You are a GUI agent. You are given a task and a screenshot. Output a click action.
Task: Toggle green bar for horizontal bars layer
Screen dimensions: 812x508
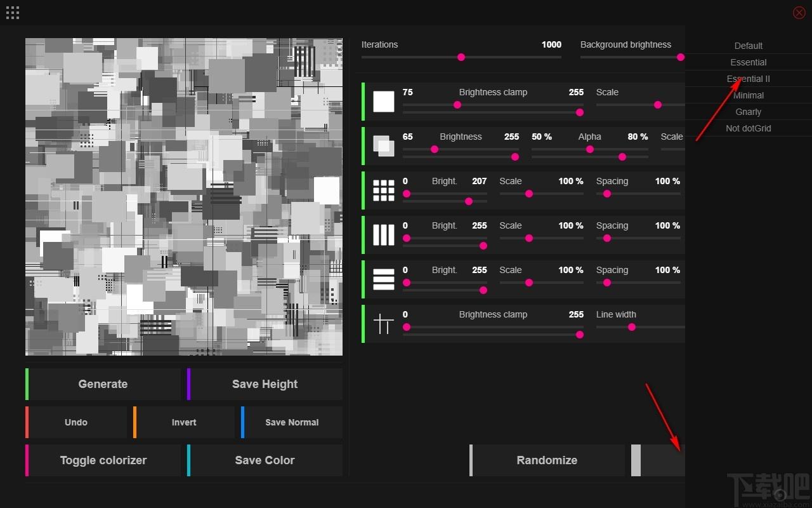[x=363, y=279]
